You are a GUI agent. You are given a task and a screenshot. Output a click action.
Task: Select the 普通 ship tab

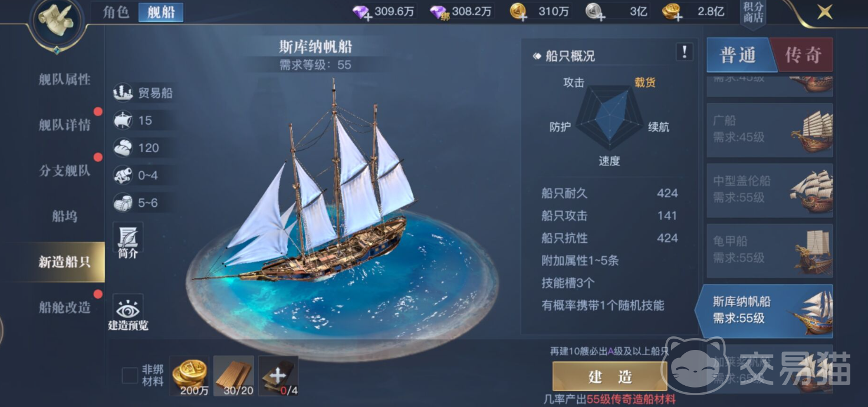click(x=738, y=55)
